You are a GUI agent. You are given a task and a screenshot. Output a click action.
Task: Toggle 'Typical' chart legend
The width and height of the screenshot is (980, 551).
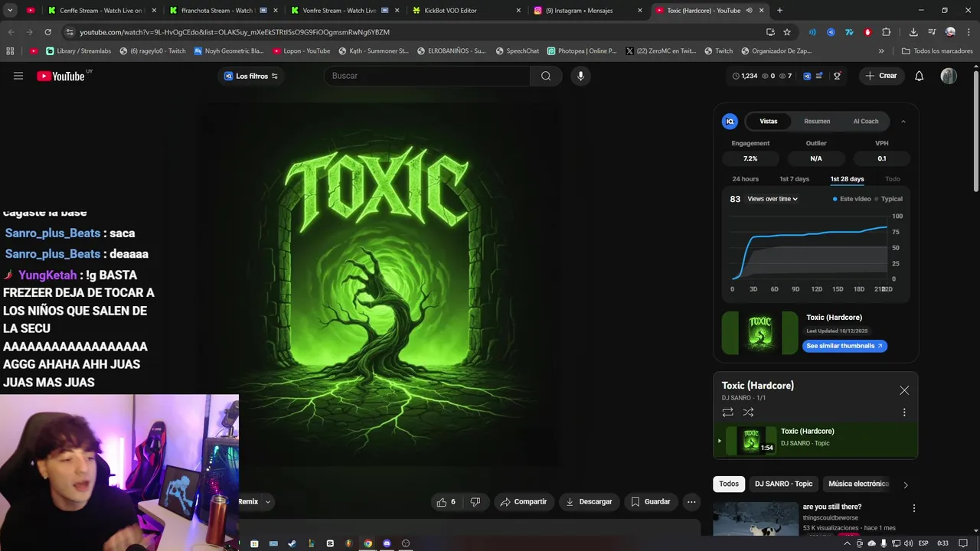[x=889, y=199]
